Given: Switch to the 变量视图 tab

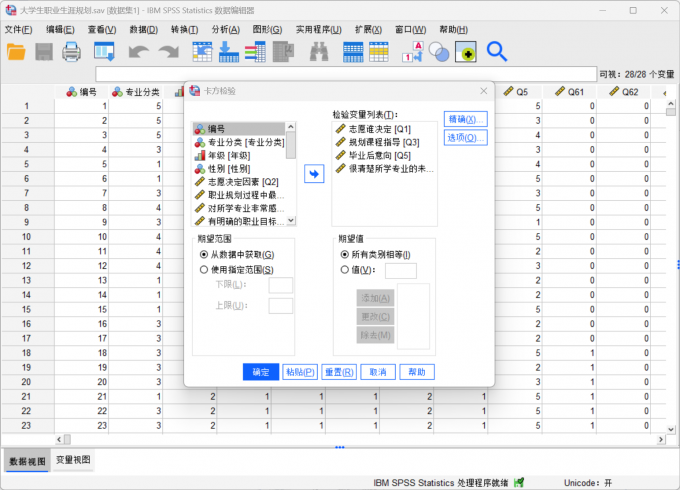Looking at the screenshot, I should coord(72,460).
